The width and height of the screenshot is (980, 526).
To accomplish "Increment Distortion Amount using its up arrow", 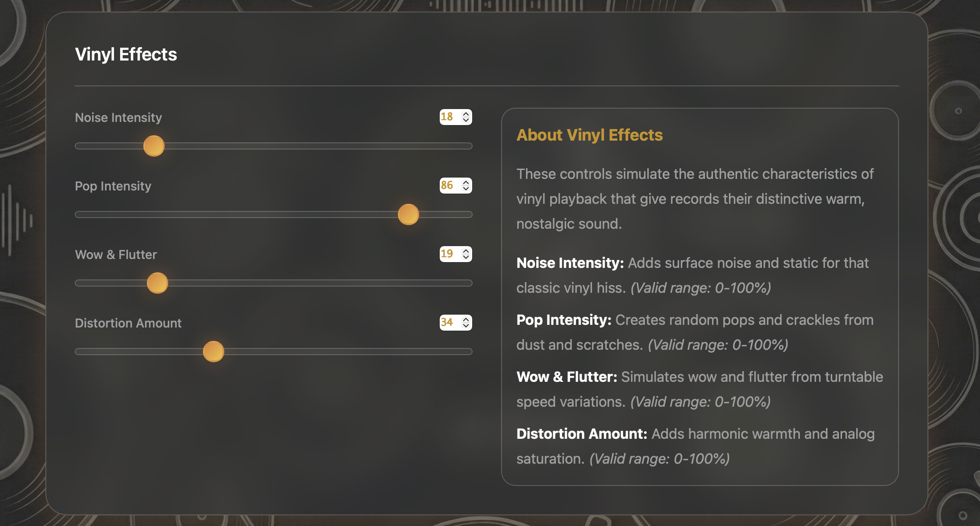I will (x=465, y=320).
